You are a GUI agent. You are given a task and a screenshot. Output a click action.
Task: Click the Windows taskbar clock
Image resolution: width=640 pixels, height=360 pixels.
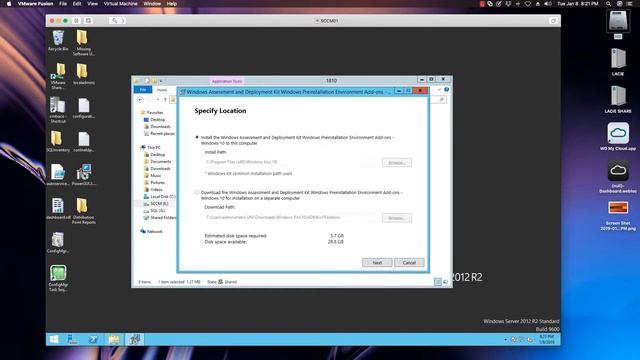(x=546, y=339)
